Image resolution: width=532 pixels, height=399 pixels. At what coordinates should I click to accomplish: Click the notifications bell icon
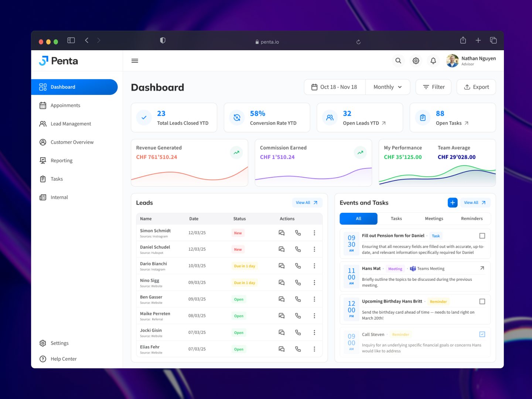coord(433,61)
